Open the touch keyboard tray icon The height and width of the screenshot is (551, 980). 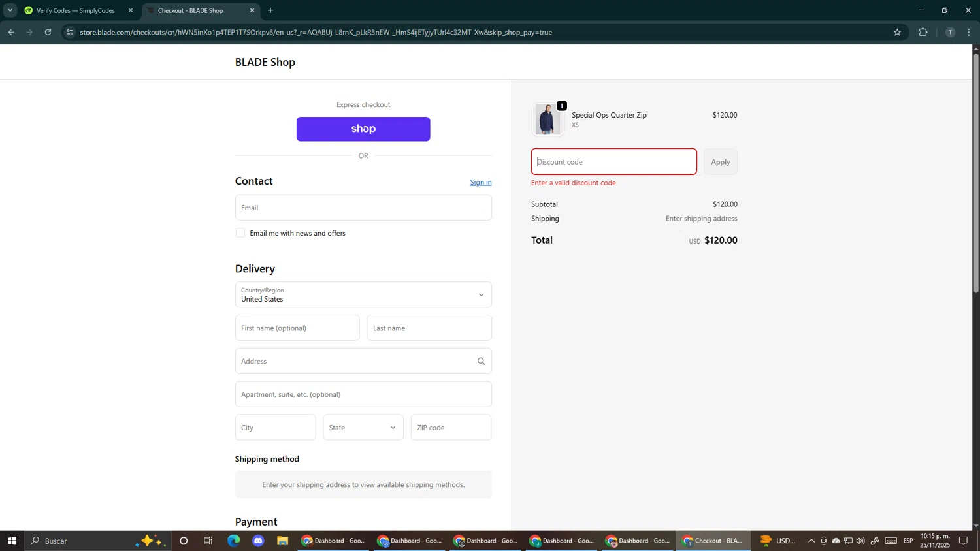891,541
